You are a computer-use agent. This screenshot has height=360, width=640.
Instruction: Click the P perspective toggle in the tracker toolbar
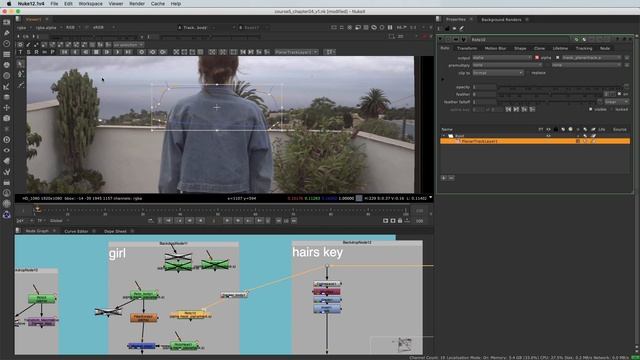pos(52,52)
